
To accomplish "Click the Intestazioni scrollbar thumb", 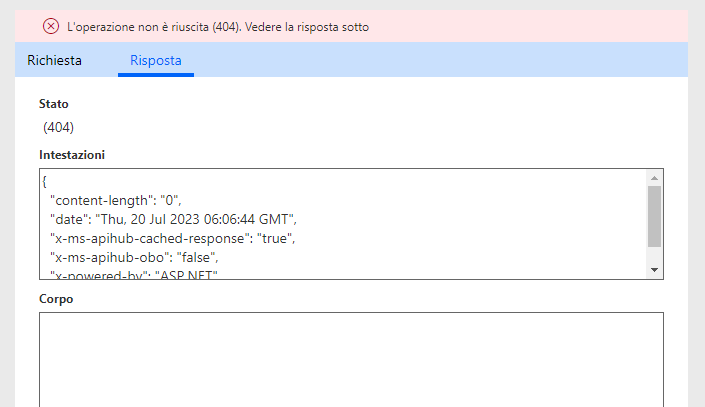I will 654,215.
